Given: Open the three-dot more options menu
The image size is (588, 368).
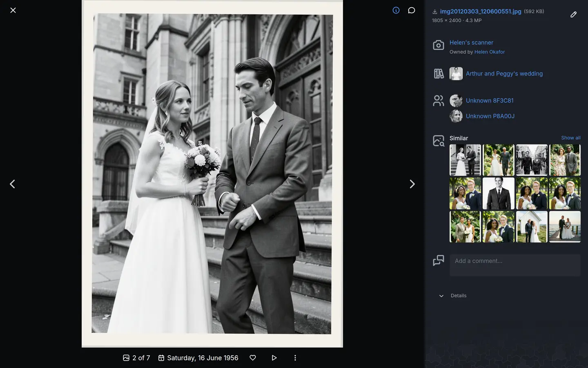Looking at the screenshot, I should 295,358.
